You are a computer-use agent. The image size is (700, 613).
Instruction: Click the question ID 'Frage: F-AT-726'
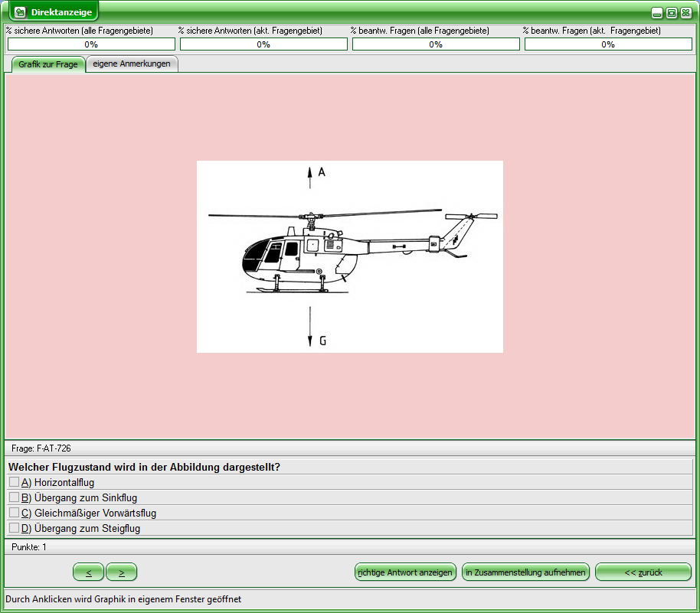41,448
